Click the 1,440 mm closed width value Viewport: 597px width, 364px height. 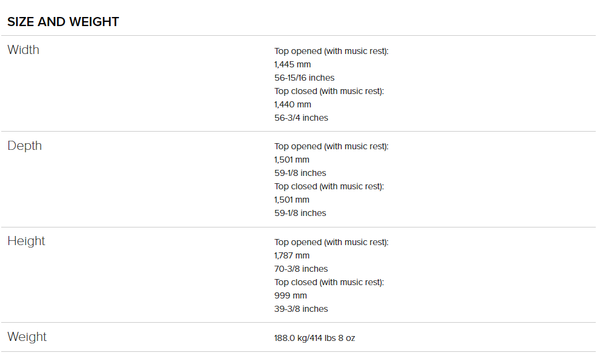click(x=292, y=104)
